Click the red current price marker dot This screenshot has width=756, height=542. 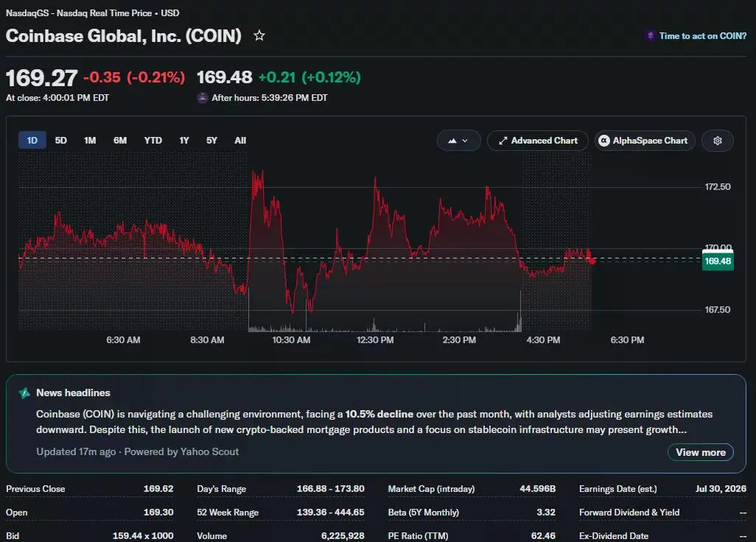592,261
